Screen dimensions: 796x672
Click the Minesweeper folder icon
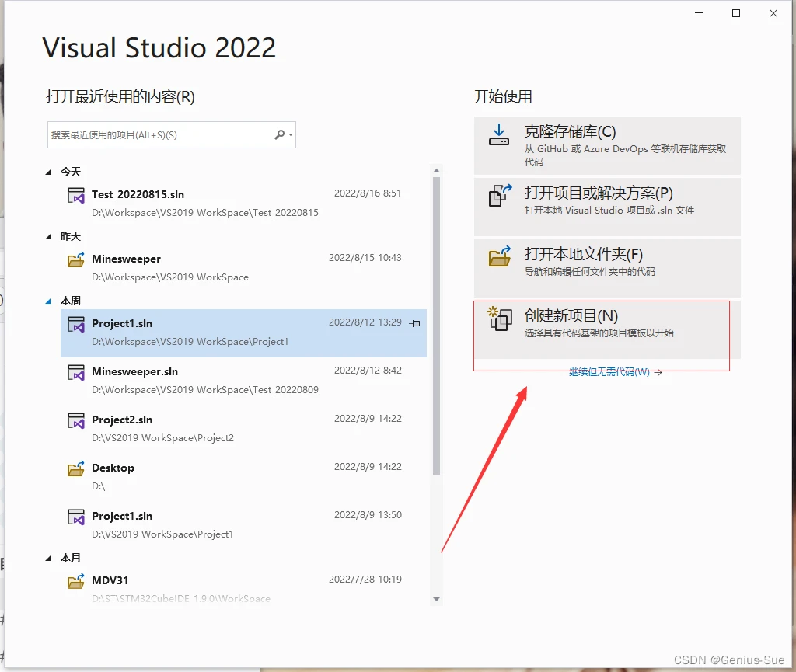click(x=76, y=259)
